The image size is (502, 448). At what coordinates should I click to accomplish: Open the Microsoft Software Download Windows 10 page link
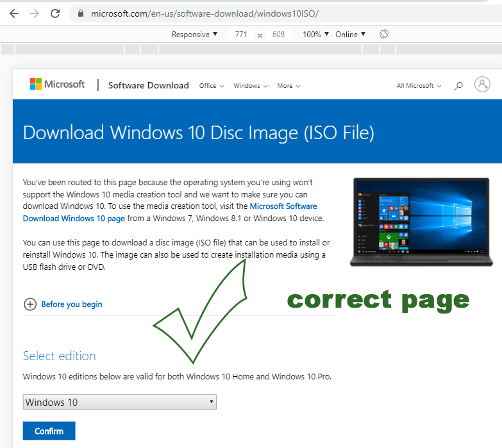point(170,212)
